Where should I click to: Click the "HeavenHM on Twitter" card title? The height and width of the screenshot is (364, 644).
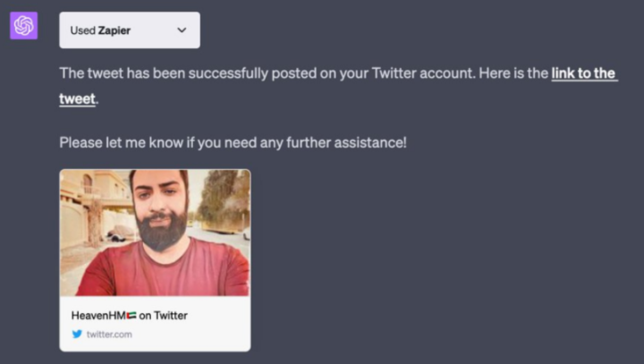[129, 315]
